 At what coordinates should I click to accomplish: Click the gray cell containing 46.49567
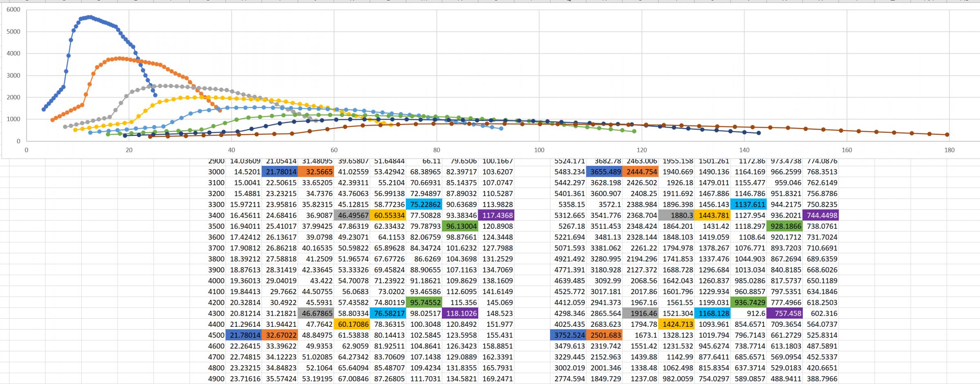[352, 215]
